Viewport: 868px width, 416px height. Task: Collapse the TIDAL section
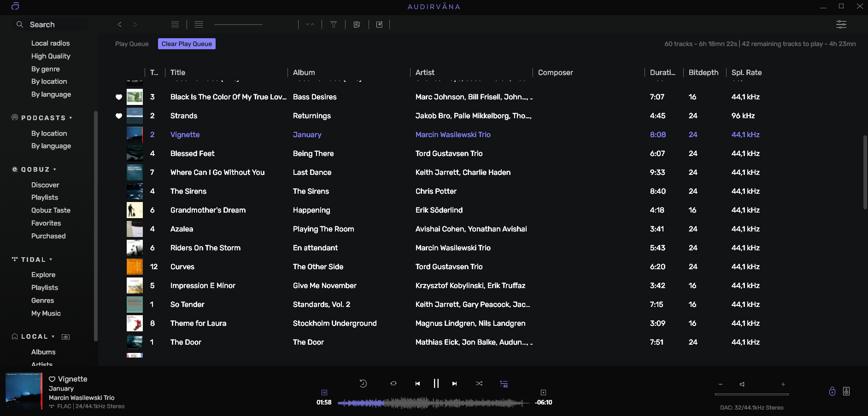(51, 260)
